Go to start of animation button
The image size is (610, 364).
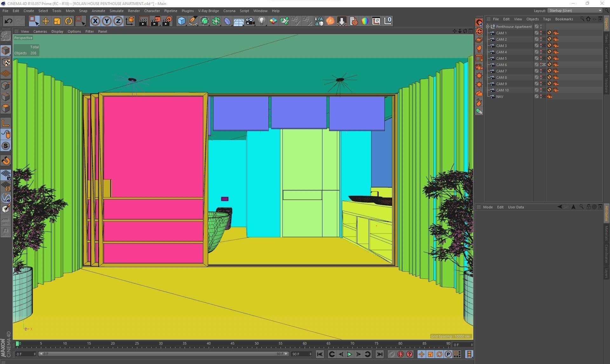pos(320,354)
